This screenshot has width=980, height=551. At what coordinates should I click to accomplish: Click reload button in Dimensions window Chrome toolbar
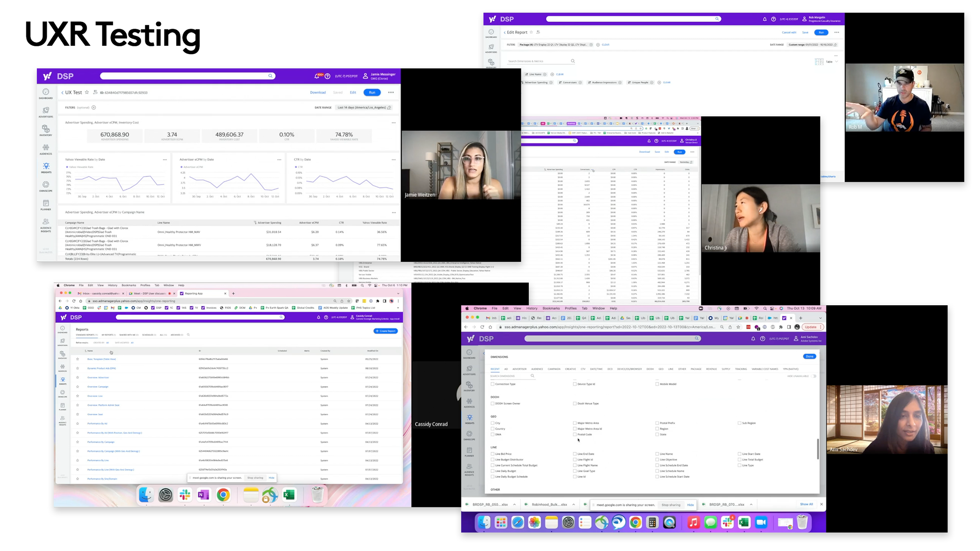(x=482, y=327)
